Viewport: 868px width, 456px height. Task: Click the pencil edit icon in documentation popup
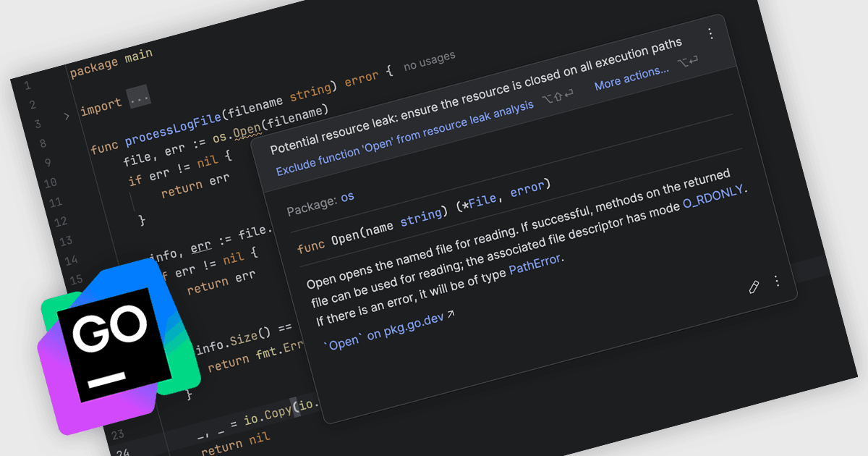click(754, 287)
